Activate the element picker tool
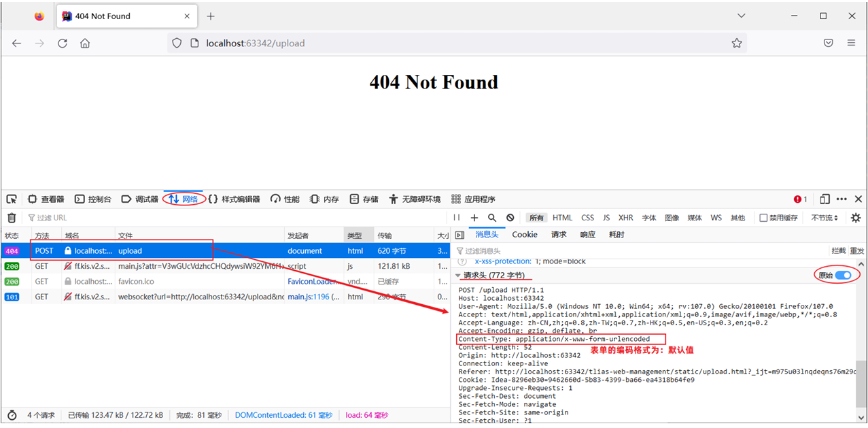 click(x=12, y=199)
